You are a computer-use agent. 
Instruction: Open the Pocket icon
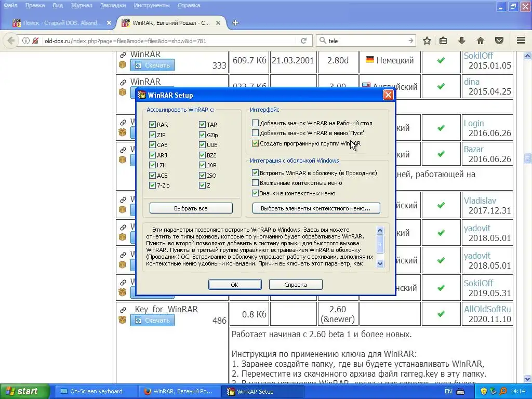[499, 41]
